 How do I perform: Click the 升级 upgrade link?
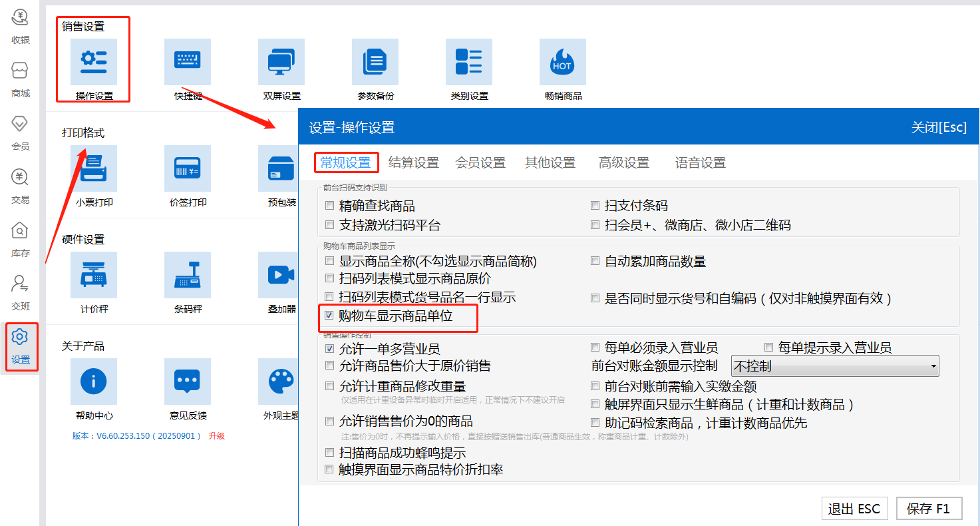(216, 436)
